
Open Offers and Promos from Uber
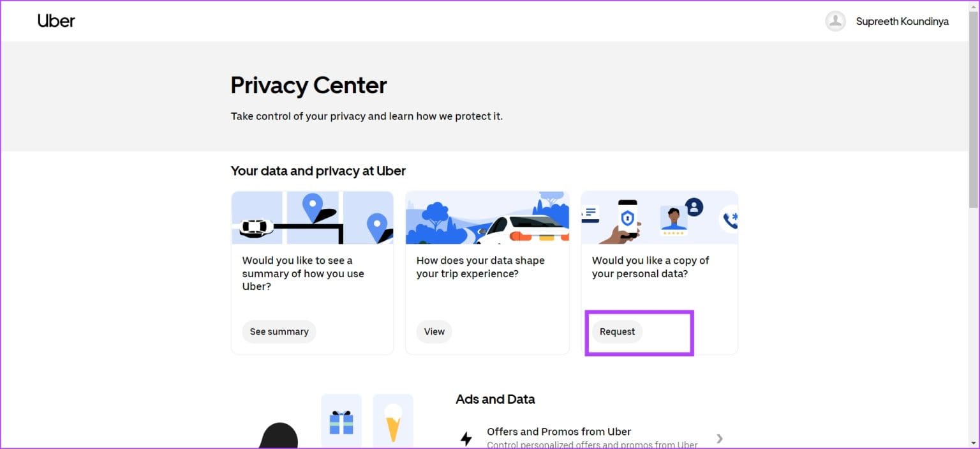(x=558, y=432)
